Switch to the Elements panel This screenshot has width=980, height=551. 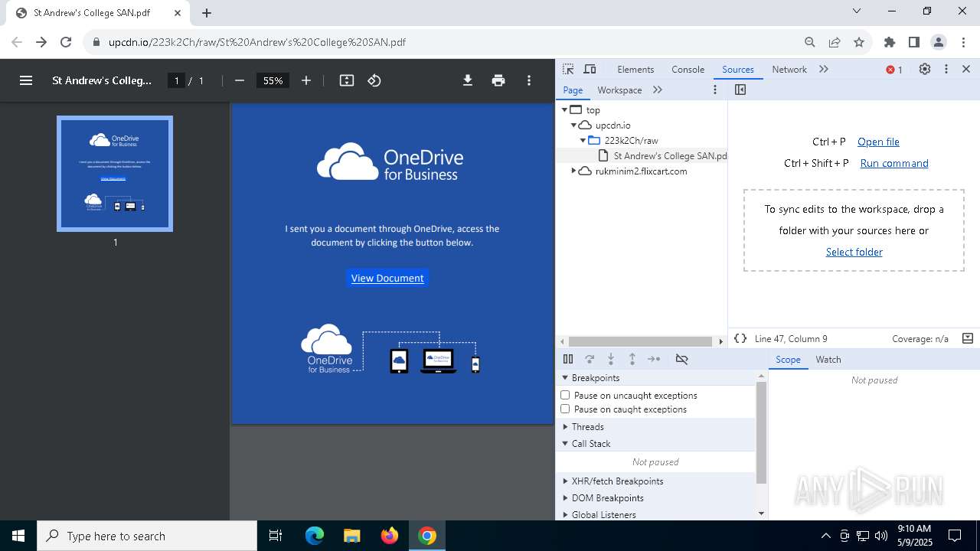tap(635, 69)
